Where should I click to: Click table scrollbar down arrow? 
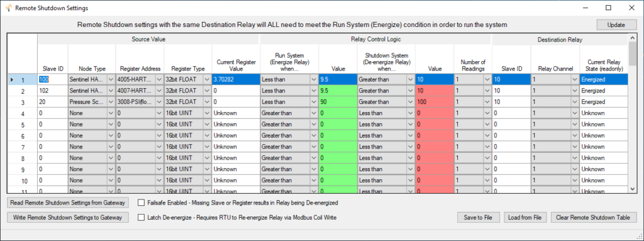pyautogui.click(x=632, y=189)
